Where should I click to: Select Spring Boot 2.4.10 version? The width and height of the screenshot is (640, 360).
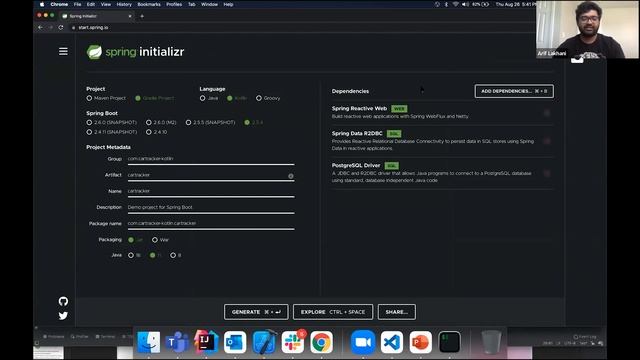(157, 132)
